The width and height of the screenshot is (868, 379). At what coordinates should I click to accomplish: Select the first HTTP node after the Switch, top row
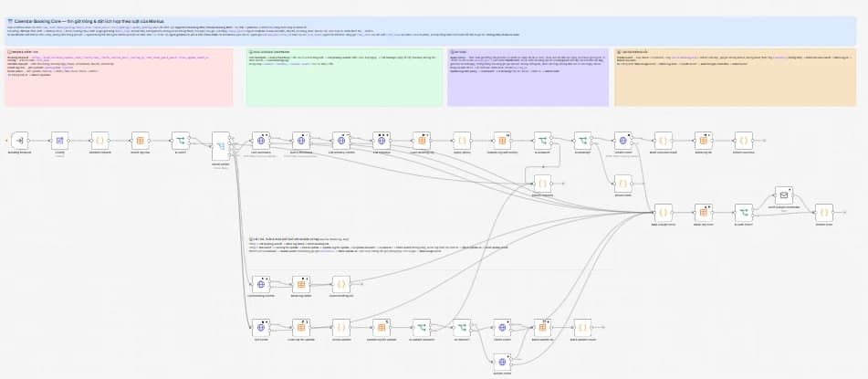click(x=261, y=141)
